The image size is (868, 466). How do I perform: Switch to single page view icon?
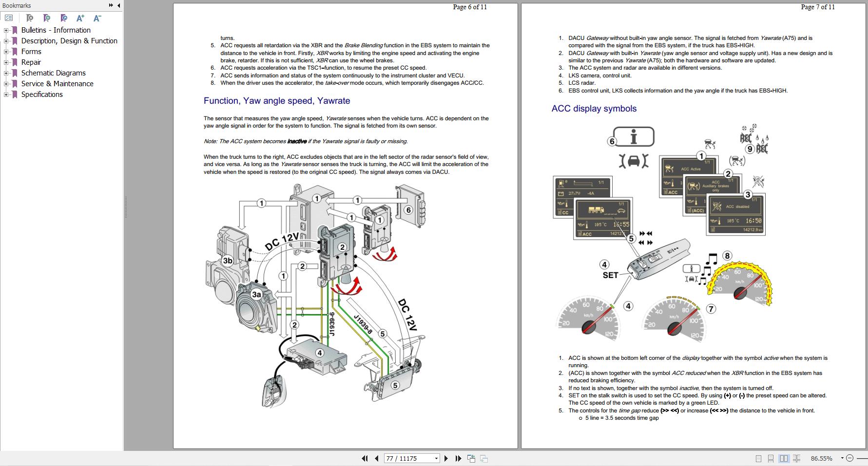[758, 458]
